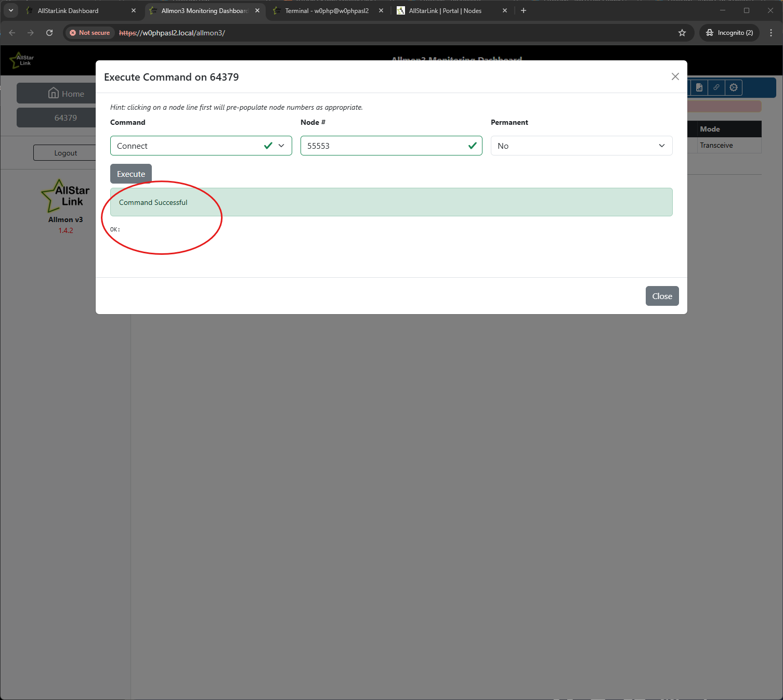783x700 pixels.
Task: Expand the Command dropdown showing Connect
Action: (x=201, y=146)
